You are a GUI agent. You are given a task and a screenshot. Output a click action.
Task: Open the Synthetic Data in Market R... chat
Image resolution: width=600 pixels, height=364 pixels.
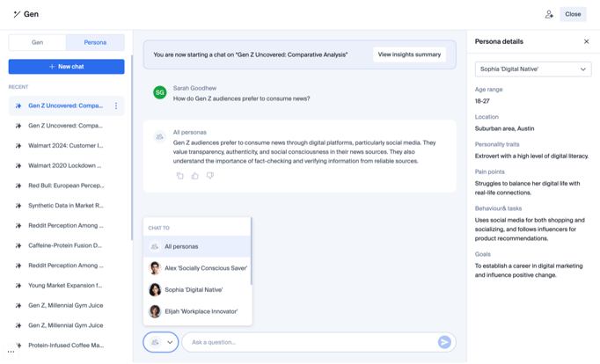coord(65,206)
